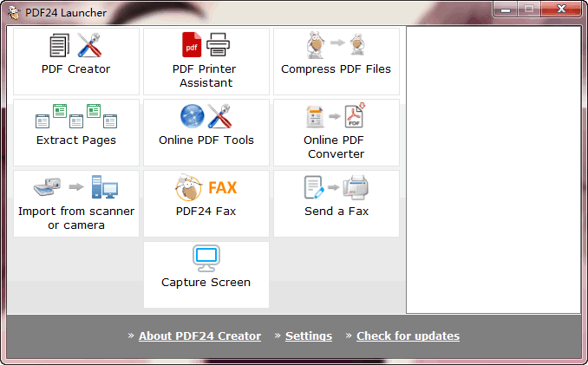Screen dimensions: 588x365
Task: Click the Compress PDF Files sheep icon
Action: click(336, 44)
